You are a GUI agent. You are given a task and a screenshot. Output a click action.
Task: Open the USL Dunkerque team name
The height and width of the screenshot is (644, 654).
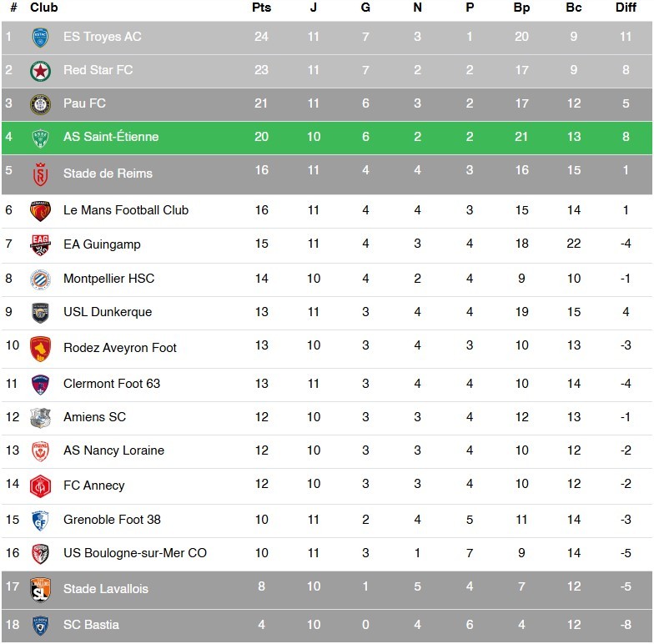pos(108,312)
